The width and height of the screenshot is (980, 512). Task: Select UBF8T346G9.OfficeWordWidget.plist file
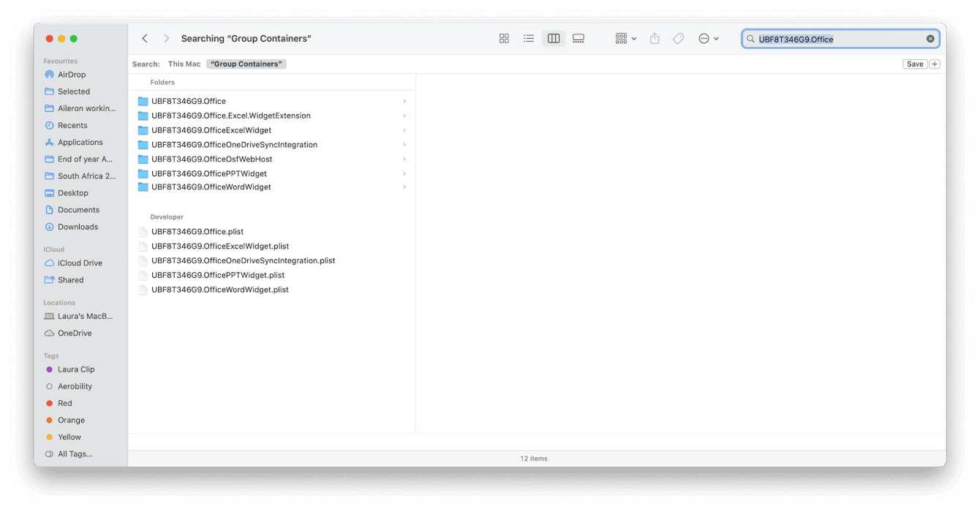click(x=219, y=290)
